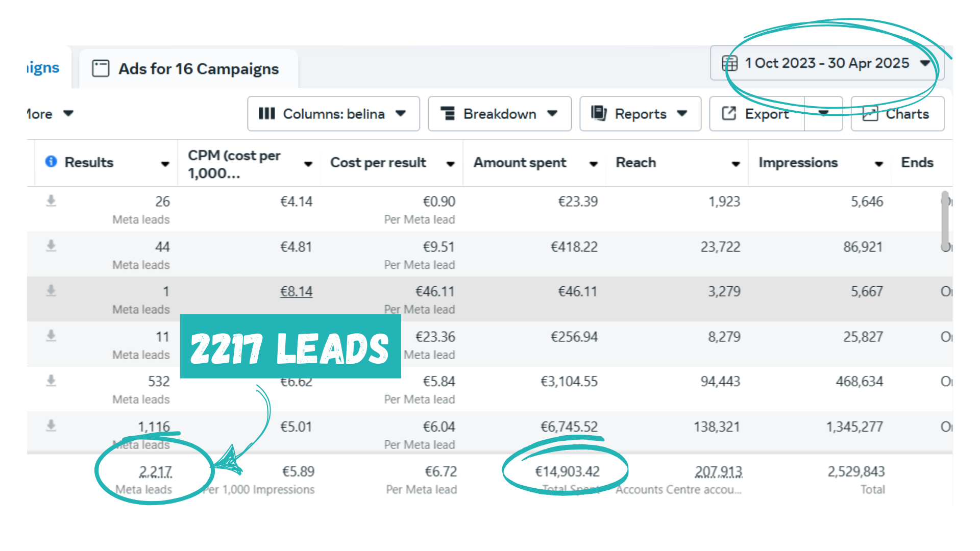Click the underlined €8.14 CPM value
Image resolution: width=980 pixels, height=551 pixels.
(296, 292)
